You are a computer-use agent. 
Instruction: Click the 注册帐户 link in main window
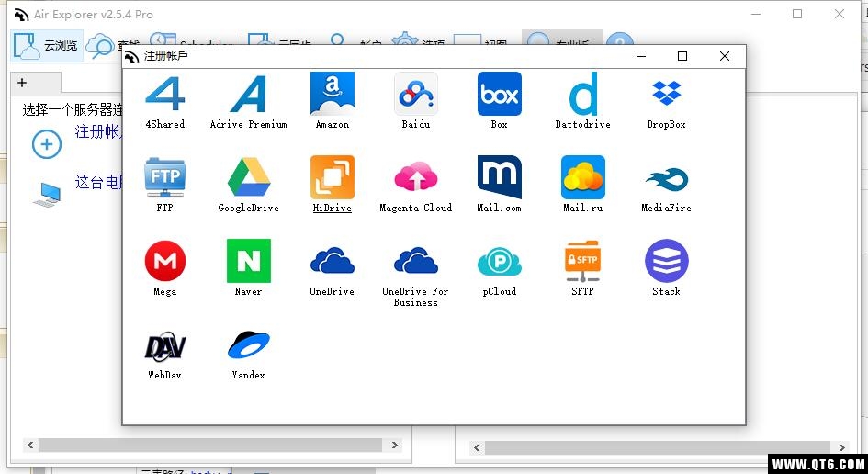pos(98,131)
